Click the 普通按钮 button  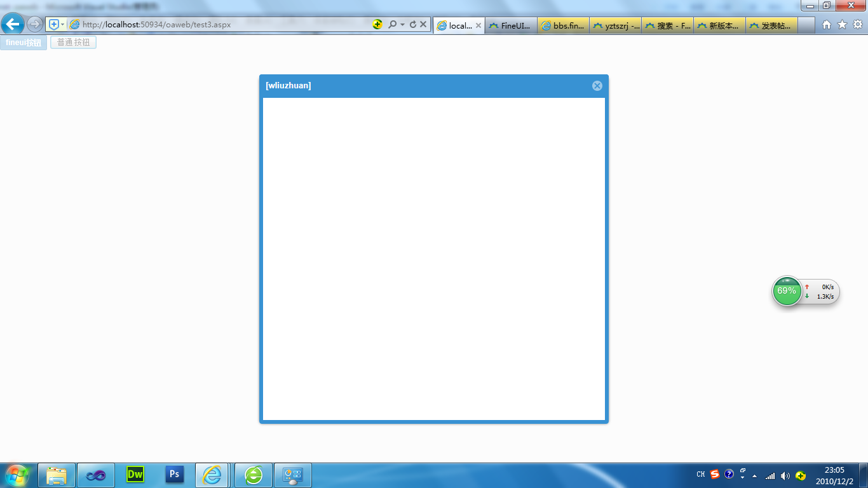click(x=73, y=43)
